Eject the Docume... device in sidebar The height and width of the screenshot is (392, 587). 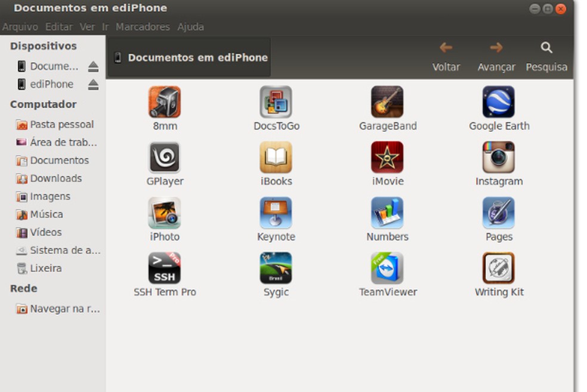coord(93,66)
